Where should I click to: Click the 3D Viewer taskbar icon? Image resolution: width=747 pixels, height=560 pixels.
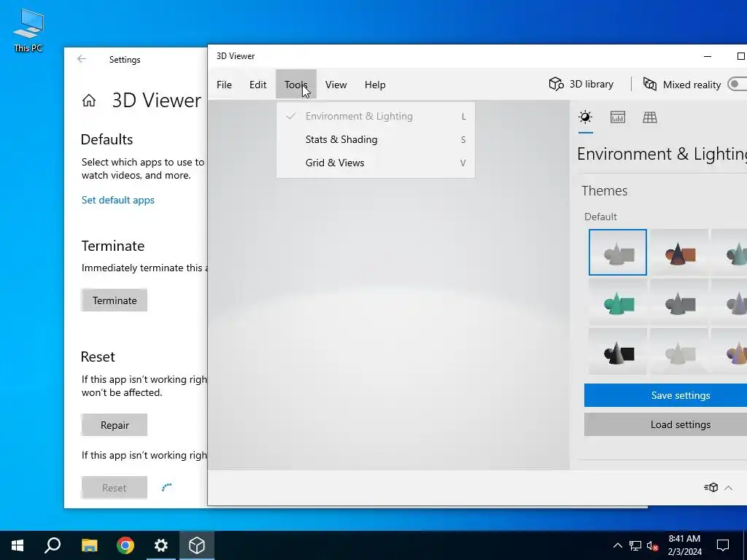tap(197, 545)
